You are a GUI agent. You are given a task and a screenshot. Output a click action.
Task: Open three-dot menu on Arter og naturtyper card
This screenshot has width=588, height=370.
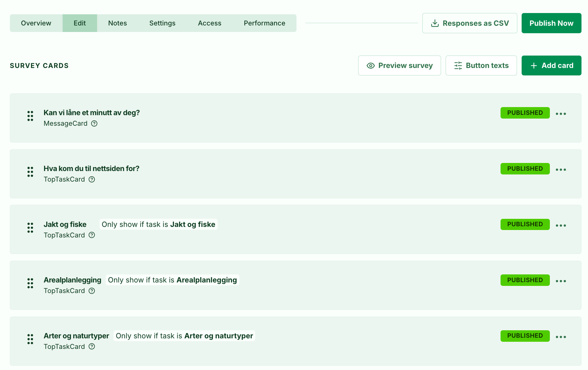click(561, 337)
